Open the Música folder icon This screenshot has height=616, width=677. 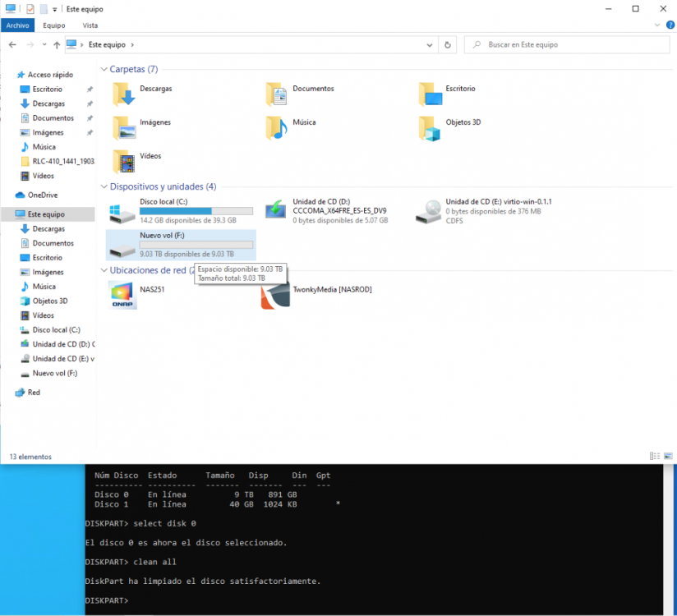click(x=276, y=128)
